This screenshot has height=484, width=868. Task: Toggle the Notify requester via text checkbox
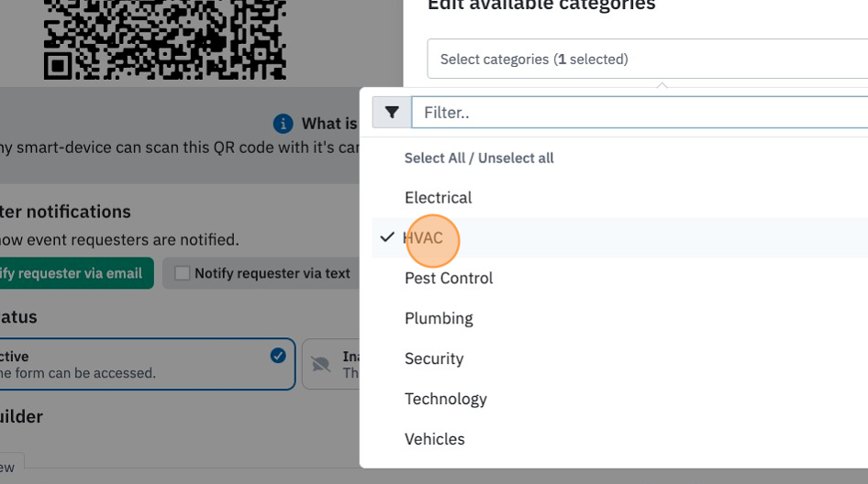[x=182, y=273]
